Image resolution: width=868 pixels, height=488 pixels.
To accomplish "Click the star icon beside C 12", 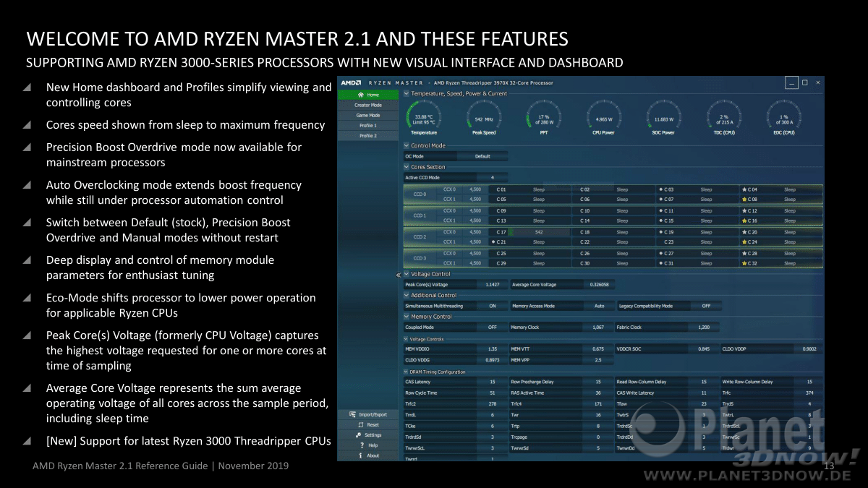I will point(744,211).
